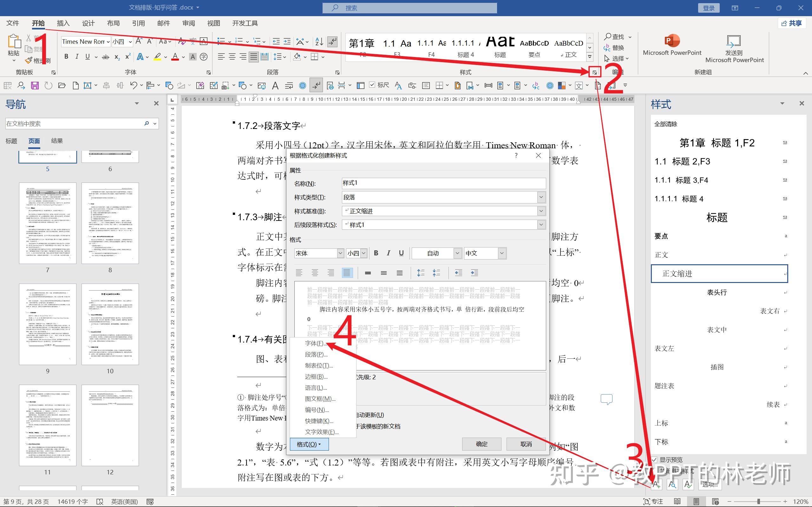Open the Style Inspector icon in Styles pane
The width and height of the screenshot is (812, 507).
(672, 484)
